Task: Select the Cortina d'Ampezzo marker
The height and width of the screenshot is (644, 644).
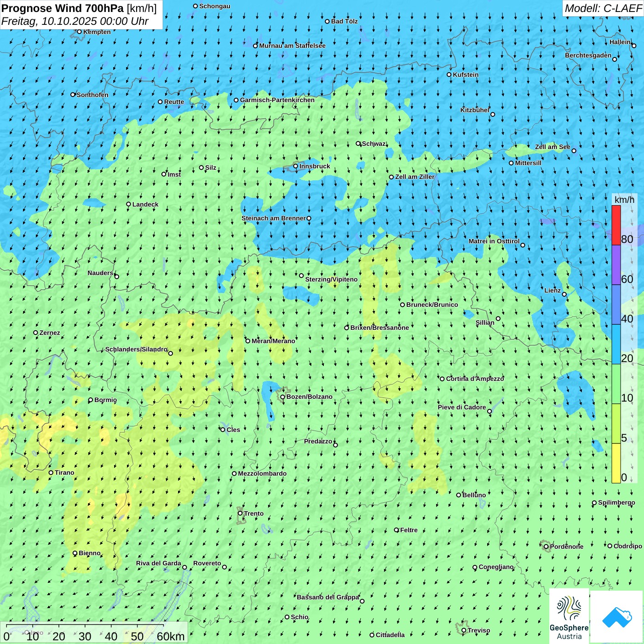Action: pos(443,379)
